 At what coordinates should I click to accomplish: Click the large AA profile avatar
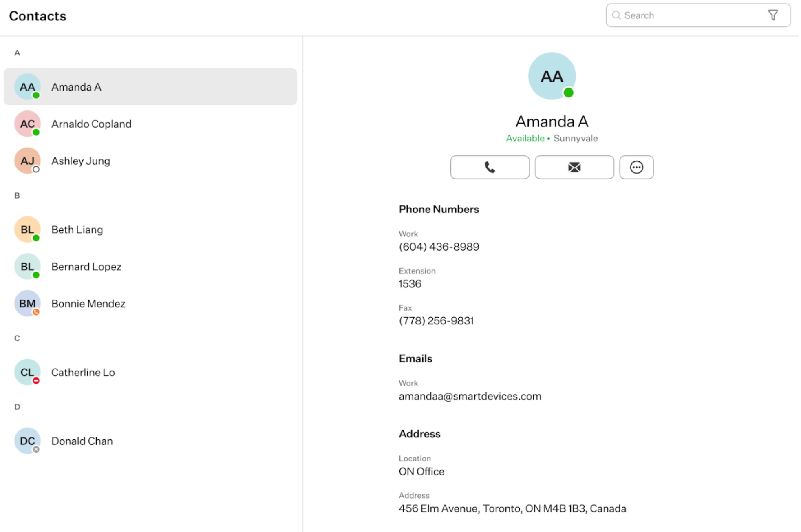(552, 76)
